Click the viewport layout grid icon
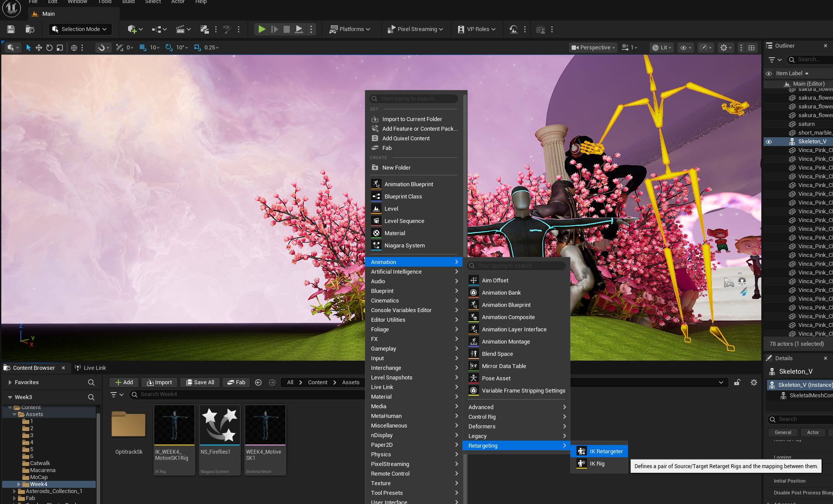Image resolution: width=833 pixels, height=504 pixels. [x=751, y=48]
